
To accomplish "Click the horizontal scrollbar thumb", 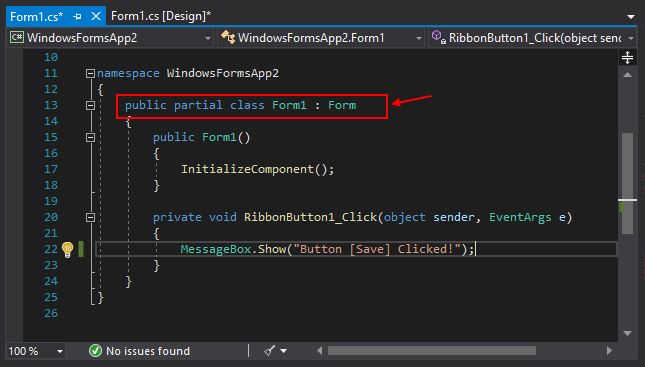I will [432, 351].
